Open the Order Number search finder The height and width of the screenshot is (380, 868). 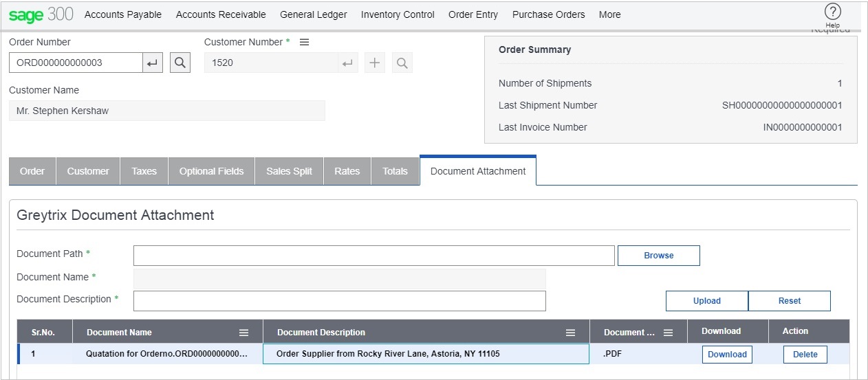pyautogui.click(x=180, y=63)
